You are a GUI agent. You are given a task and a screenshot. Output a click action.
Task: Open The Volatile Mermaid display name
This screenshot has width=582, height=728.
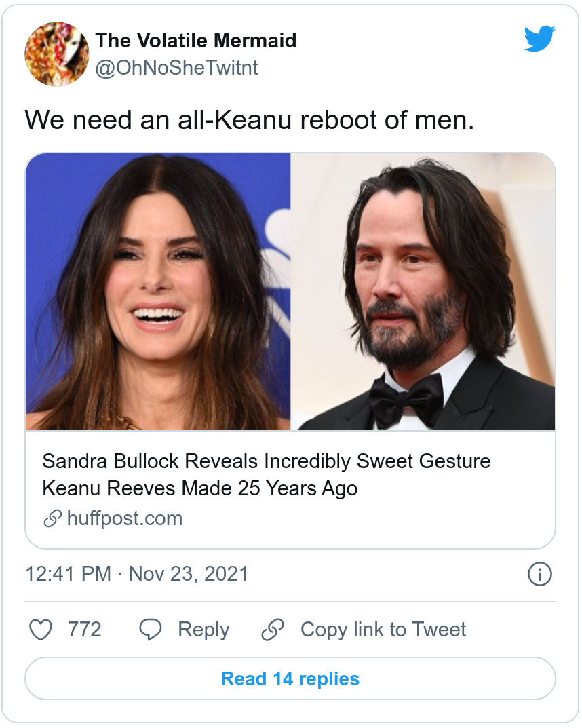[x=196, y=41]
